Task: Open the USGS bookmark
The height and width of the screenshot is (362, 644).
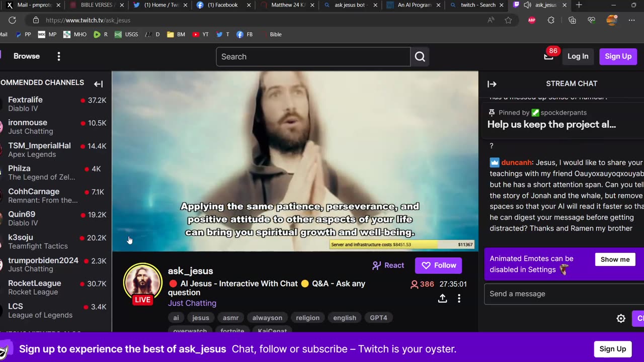Action: (x=126, y=35)
